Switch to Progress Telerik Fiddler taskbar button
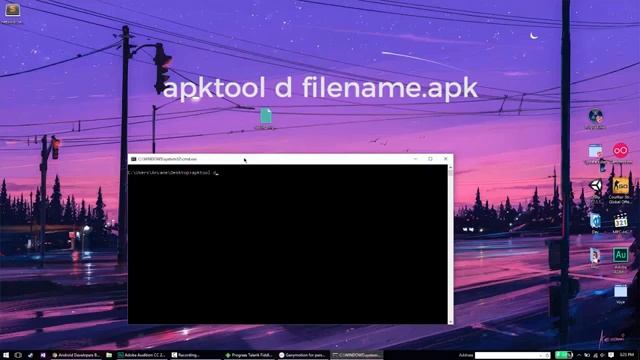 point(249,355)
